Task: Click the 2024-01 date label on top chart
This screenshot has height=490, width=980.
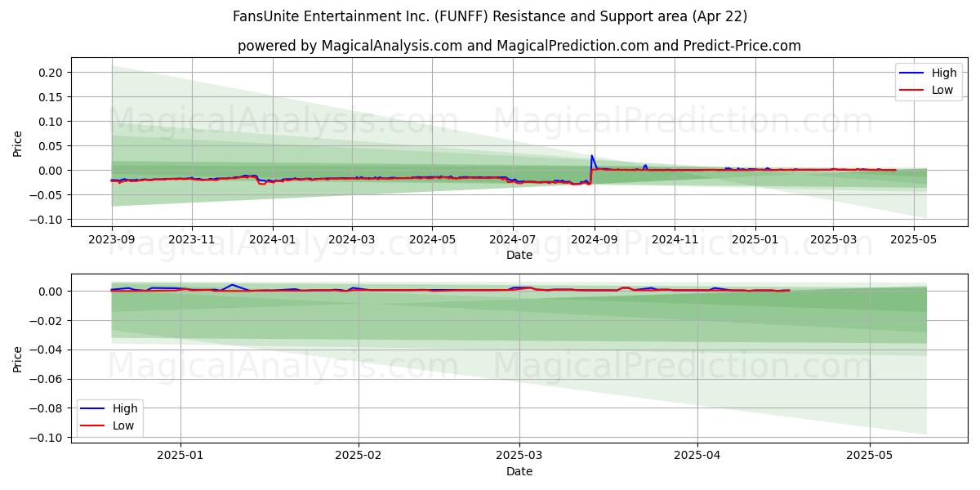Action: click(272, 240)
